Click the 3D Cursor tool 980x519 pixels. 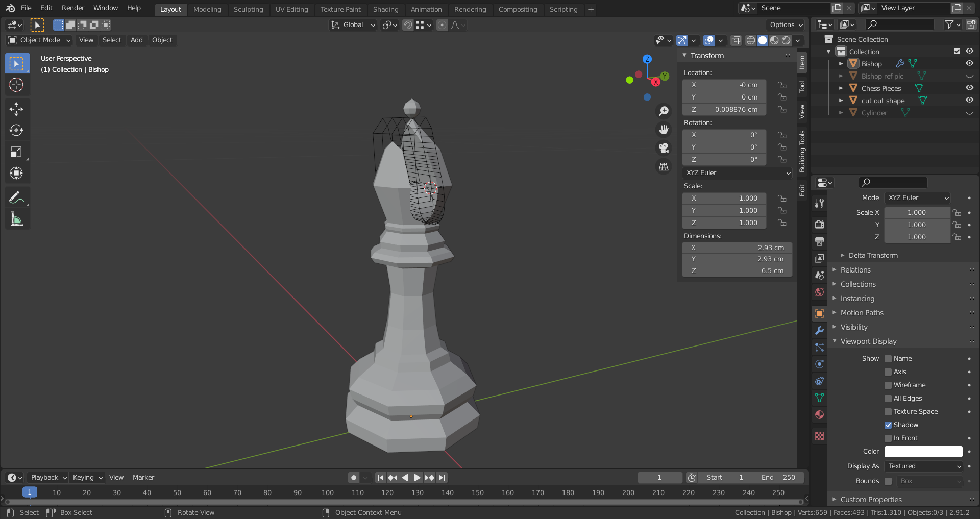16,85
